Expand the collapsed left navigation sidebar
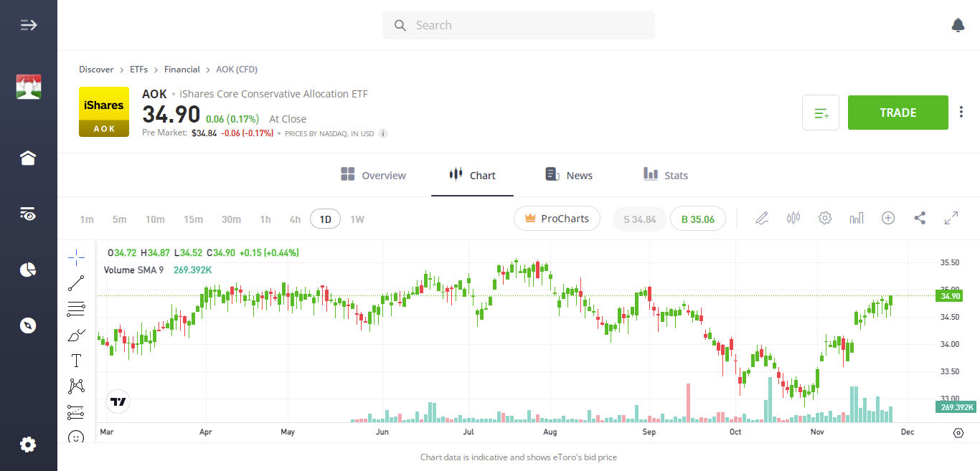The image size is (980, 471). pyautogui.click(x=28, y=24)
